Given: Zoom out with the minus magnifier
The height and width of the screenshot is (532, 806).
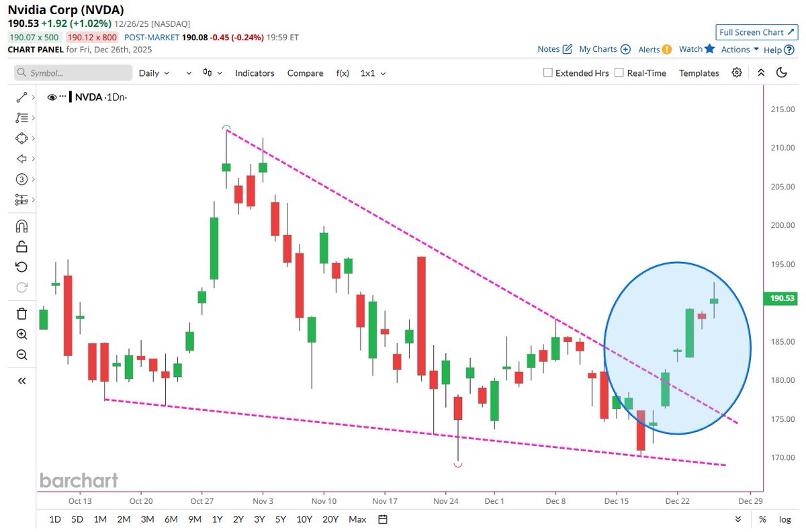Looking at the screenshot, I should point(21,355).
